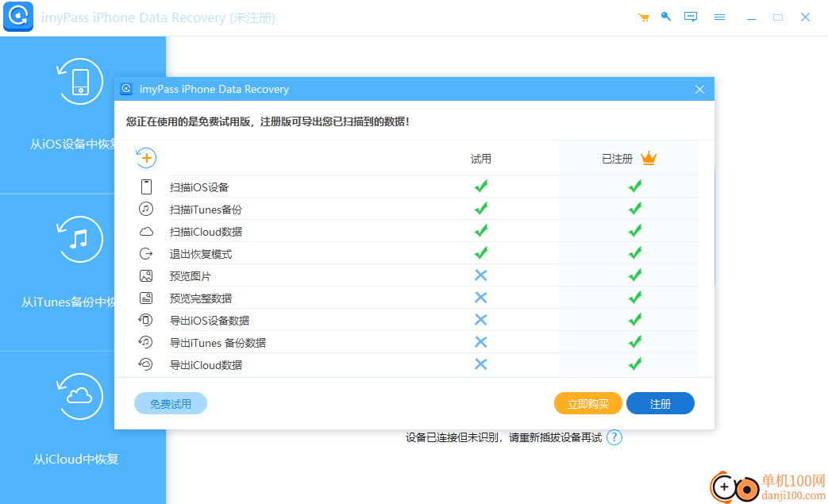Screen dimensions: 828x504
Task: Click the 导出iTunes 备份数据 icon
Action: 146,343
